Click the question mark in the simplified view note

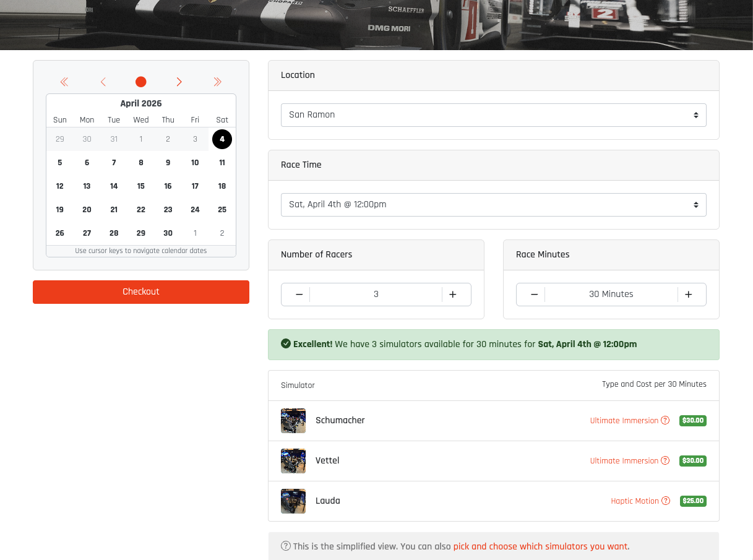click(x=285, y=546)
